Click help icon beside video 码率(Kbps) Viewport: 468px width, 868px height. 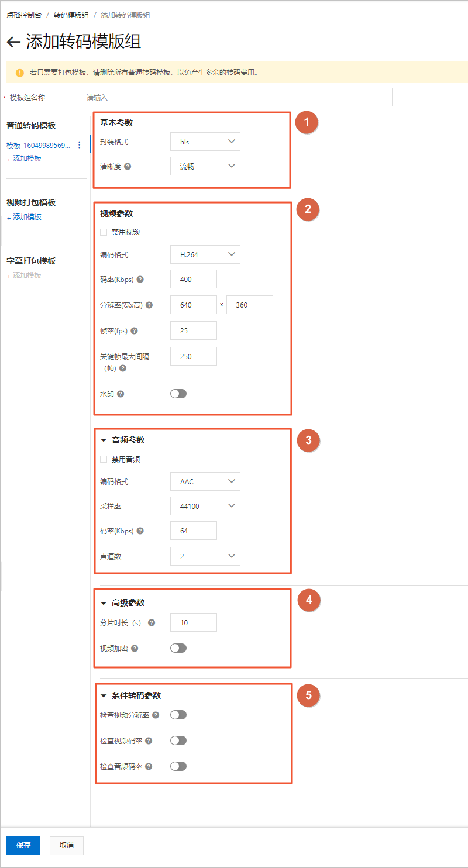(140, 280)
